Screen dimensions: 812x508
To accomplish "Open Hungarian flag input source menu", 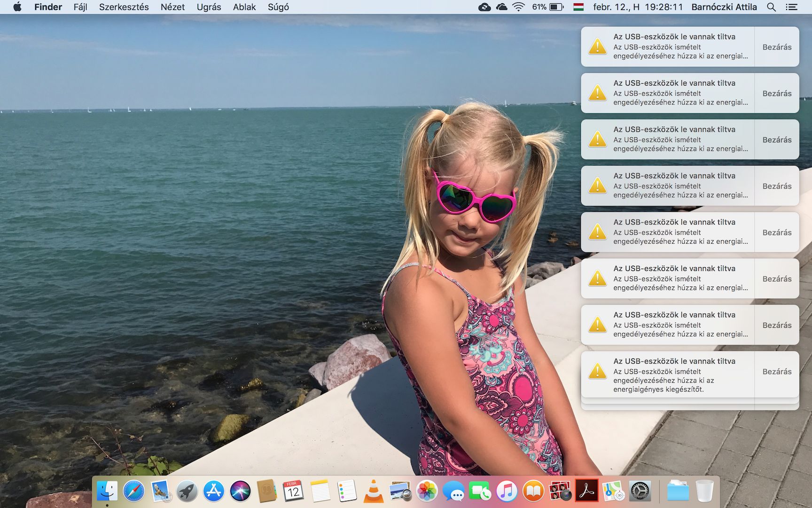I will click(578, 7).
